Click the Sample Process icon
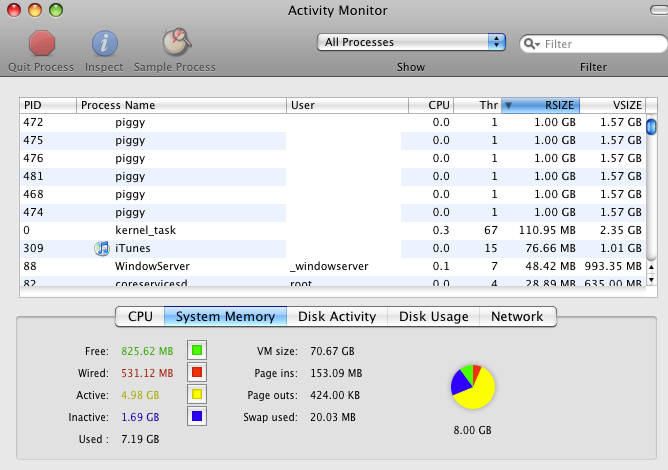This screenshot has width=668, height=470. tap(176, 42)
